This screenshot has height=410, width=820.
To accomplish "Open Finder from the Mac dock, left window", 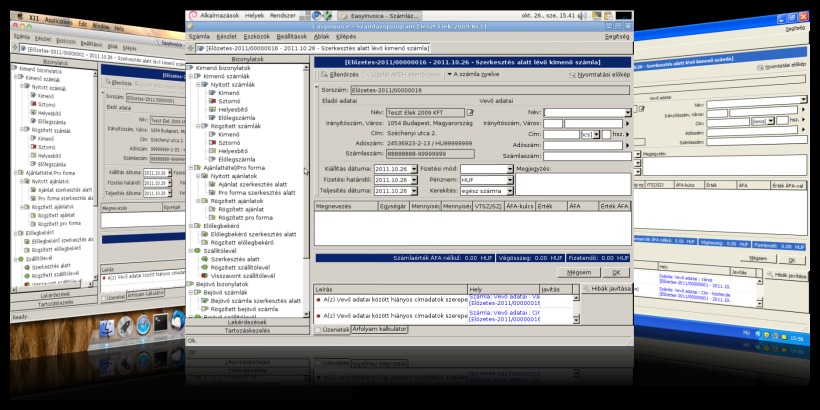I will tap(107, 329).
